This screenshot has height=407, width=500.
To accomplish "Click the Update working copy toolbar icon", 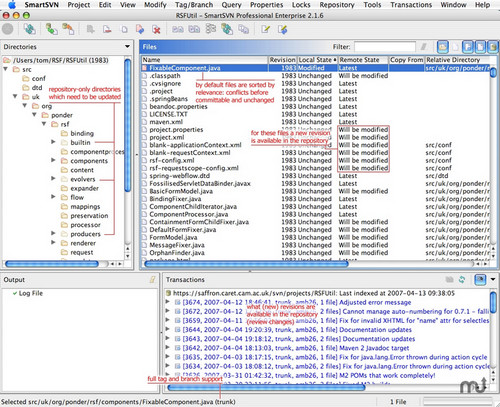I will 30,29.
